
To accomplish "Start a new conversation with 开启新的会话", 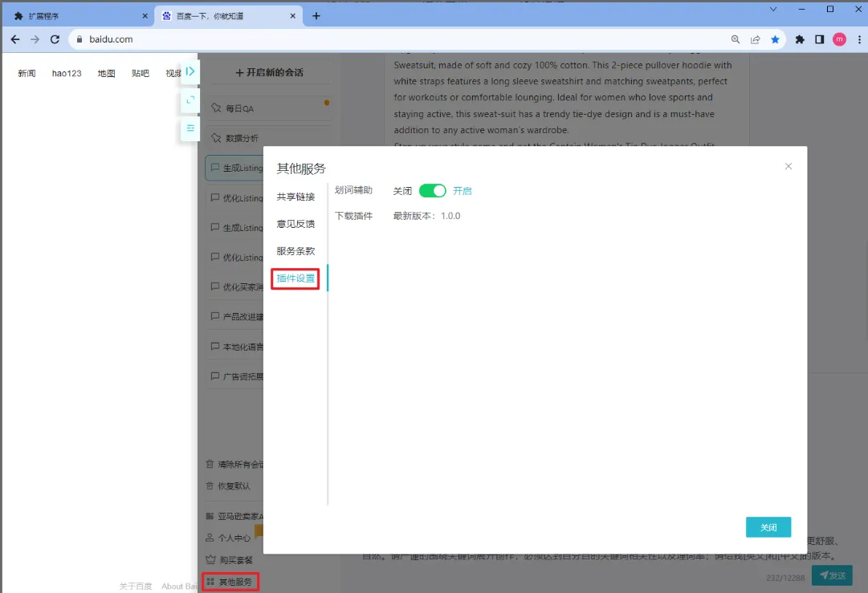I will 270,72.
